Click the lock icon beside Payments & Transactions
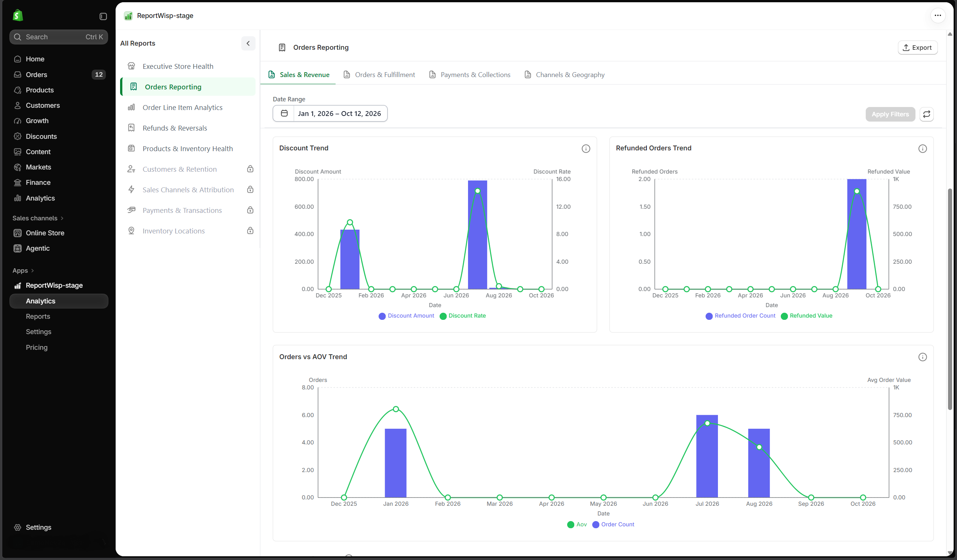 (250, 210)
